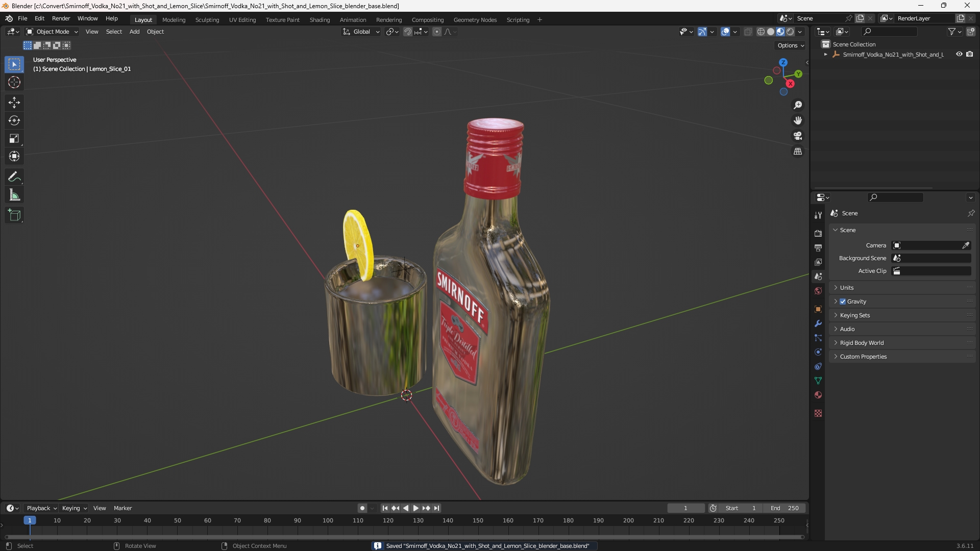
Task: Hide the Smirnoff collection in viewport
Action: [959, 54]
